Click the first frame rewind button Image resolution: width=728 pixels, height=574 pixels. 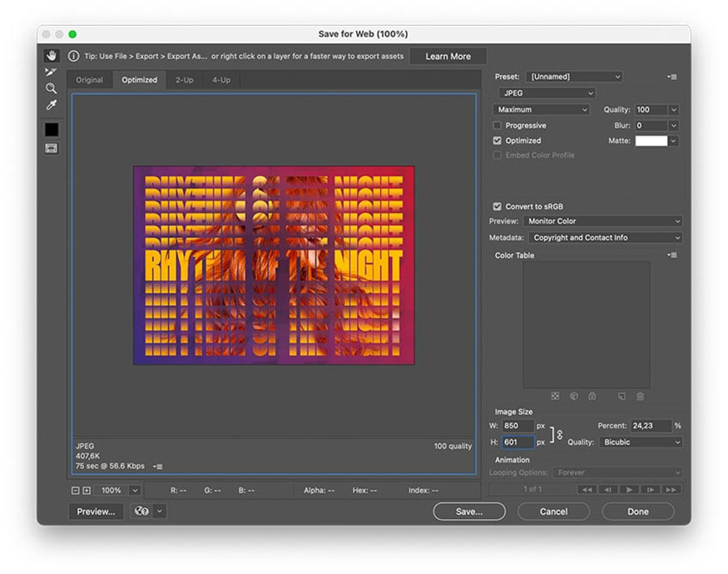pos(587,489)
